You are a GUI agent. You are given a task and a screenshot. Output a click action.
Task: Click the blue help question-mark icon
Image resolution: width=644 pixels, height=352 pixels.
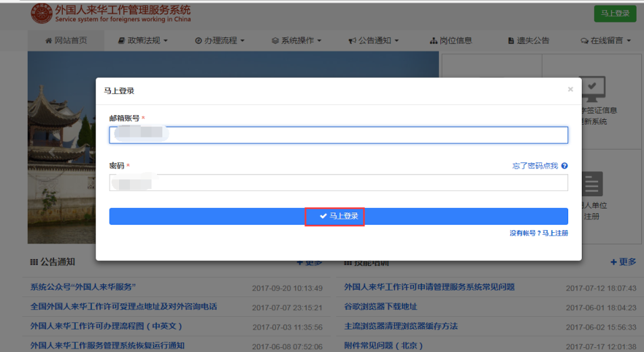(x=564, y=166)
